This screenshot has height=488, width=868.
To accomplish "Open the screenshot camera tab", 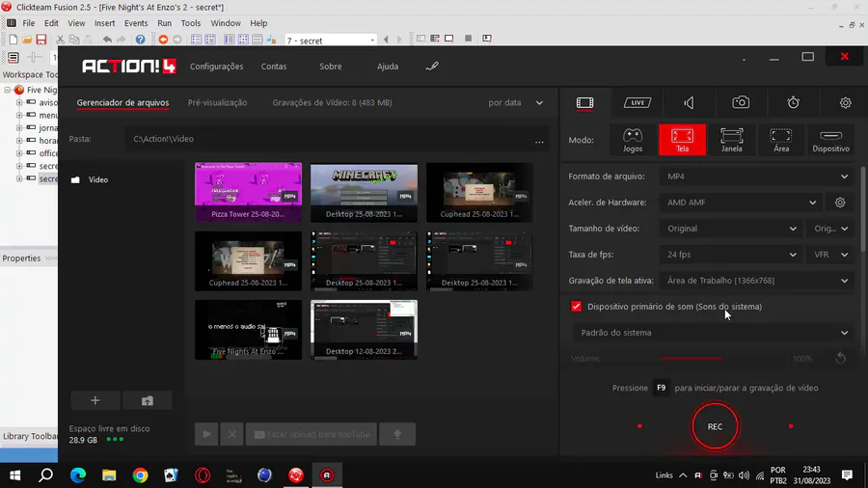I will 741,102.
